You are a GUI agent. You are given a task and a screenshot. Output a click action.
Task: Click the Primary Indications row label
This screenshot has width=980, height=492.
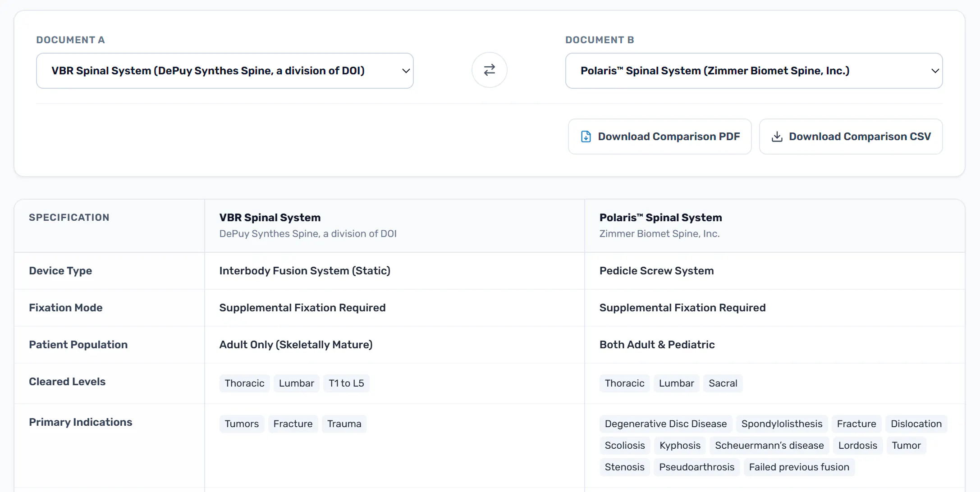pos(81,422)
